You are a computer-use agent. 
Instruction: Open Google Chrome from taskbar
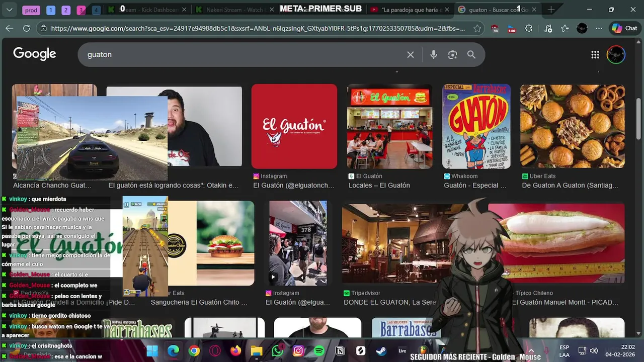[194, 350]
